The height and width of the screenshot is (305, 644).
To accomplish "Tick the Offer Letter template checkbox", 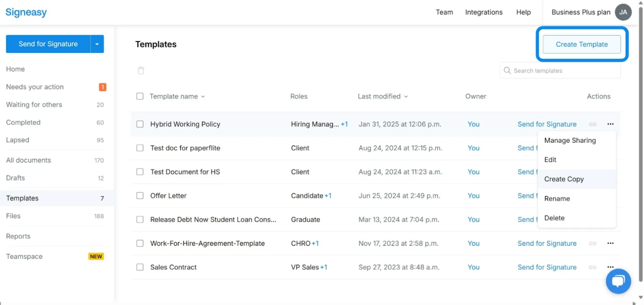I will coord(140,196).
